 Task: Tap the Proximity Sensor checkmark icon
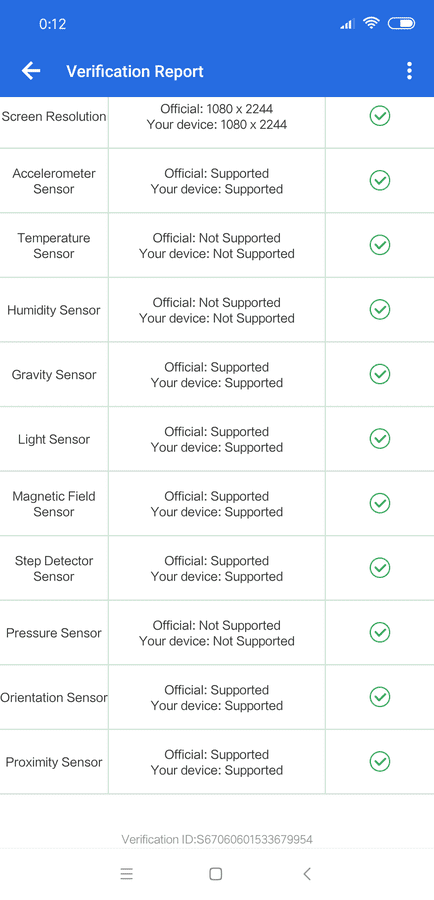[x=379, y=762]
